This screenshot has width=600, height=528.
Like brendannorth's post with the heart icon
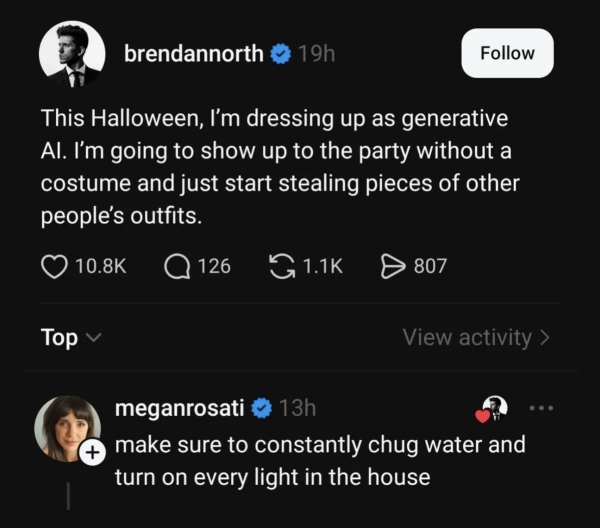[54, 266]
